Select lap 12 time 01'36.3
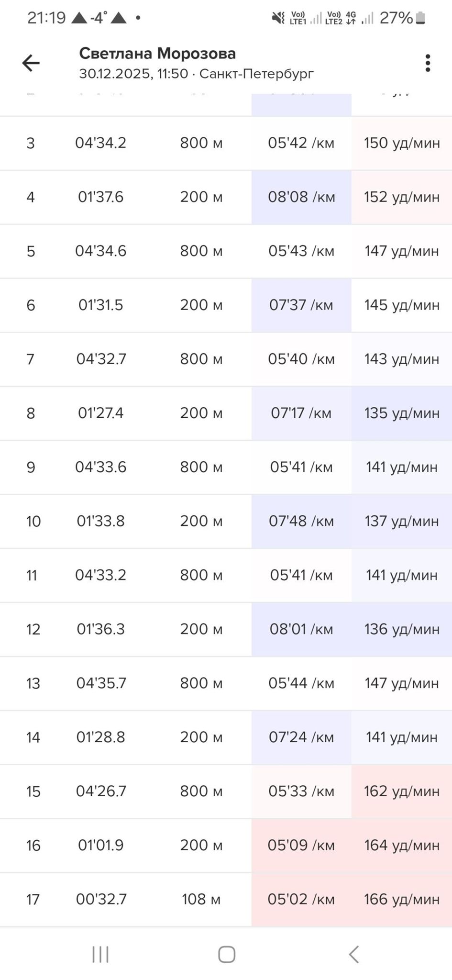This screenshot has height=980, width=452. point(100,629)
